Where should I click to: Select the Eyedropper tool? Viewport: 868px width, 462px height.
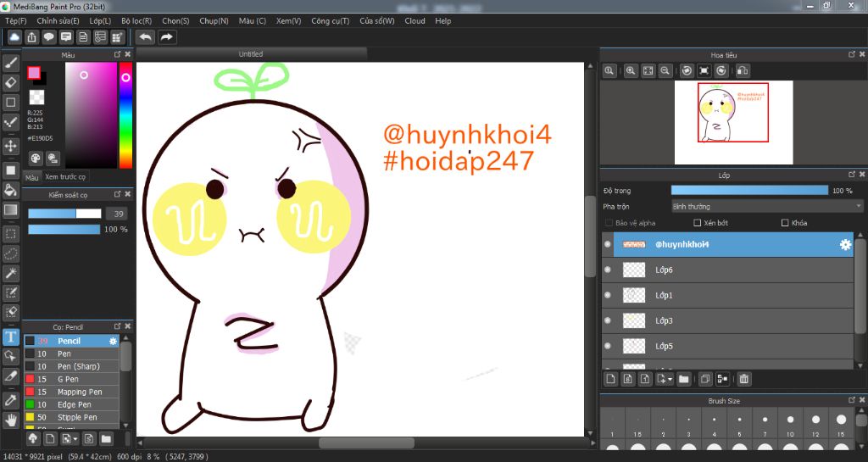click(10, 400)
